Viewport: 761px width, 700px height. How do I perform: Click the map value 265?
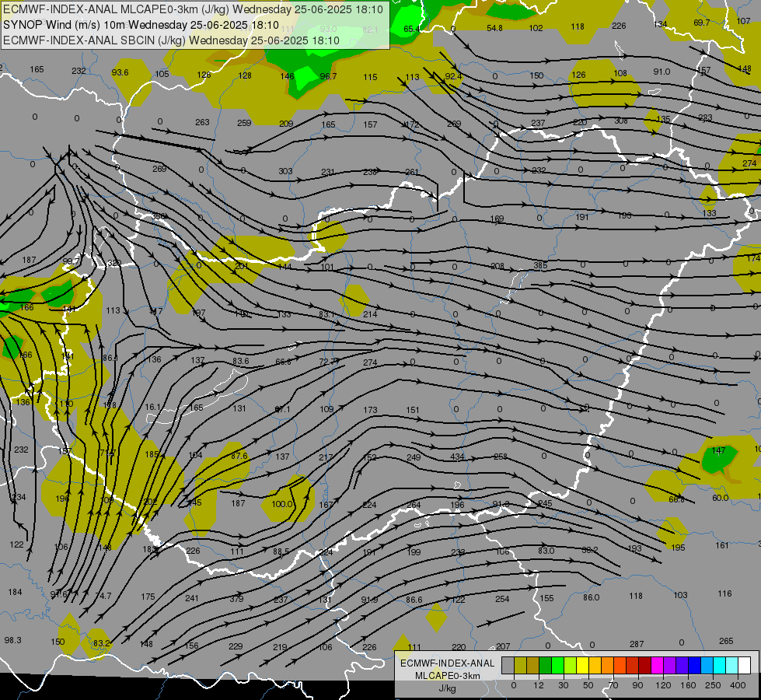[x=726, y=641]
